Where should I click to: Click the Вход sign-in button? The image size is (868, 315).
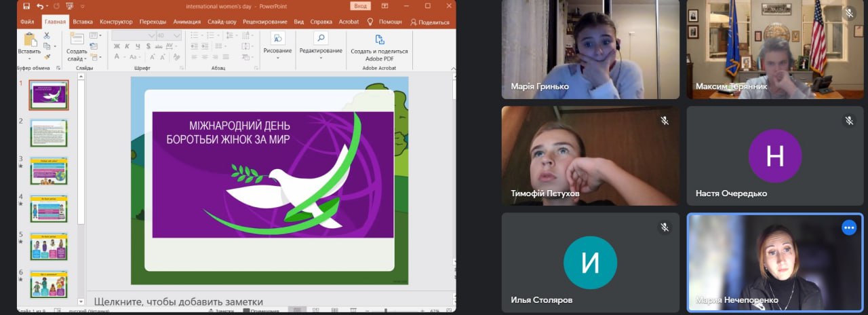[361, 6]
